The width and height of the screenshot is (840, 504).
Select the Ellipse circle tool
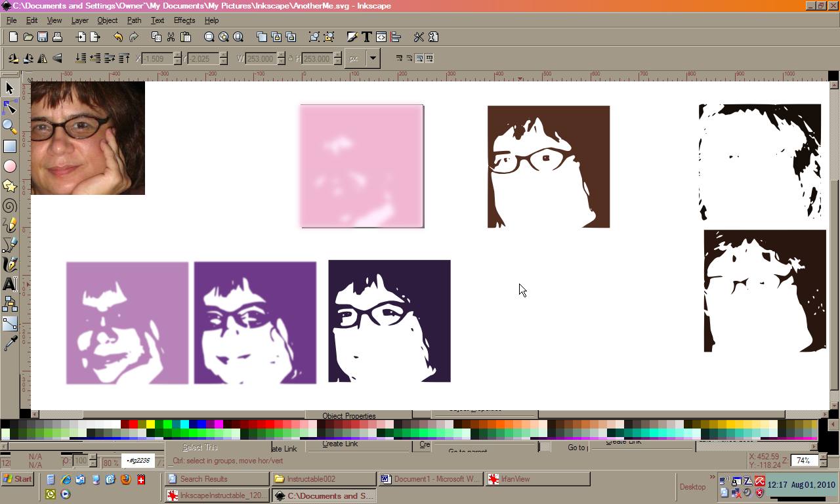click(x=10, y=166)
